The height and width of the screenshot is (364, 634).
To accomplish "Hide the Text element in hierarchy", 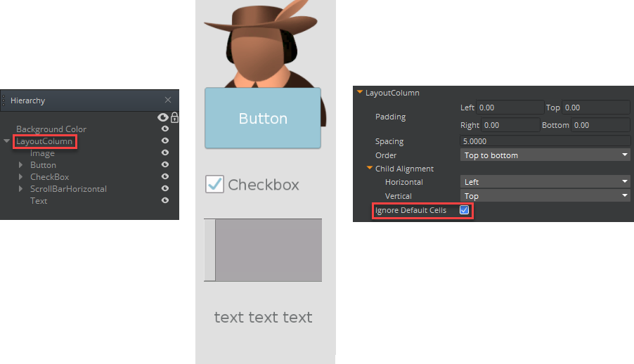I will pos(165,201).
